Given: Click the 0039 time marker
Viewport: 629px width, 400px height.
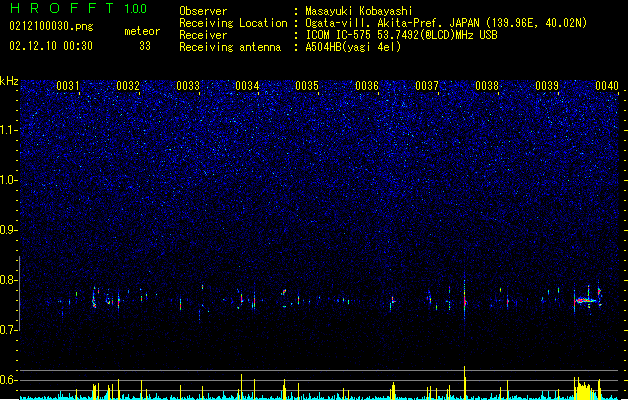Looking at the screenshot, I should [x=547, y=86].
